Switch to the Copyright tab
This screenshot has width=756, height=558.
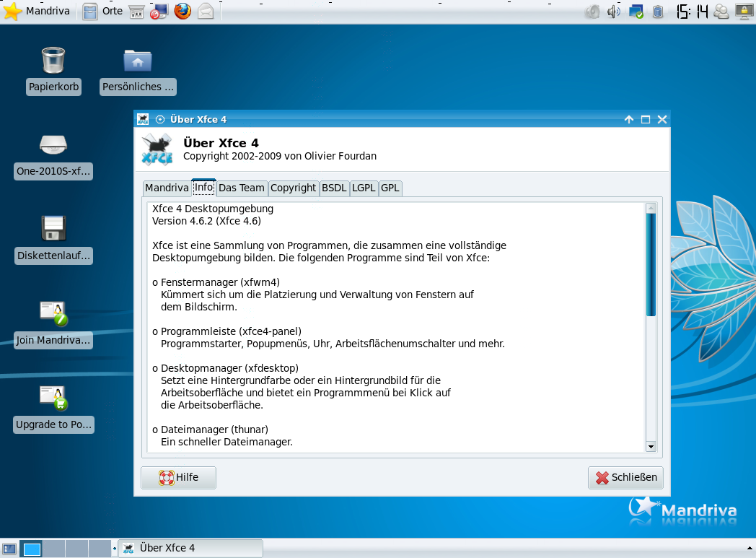[294, 188]
